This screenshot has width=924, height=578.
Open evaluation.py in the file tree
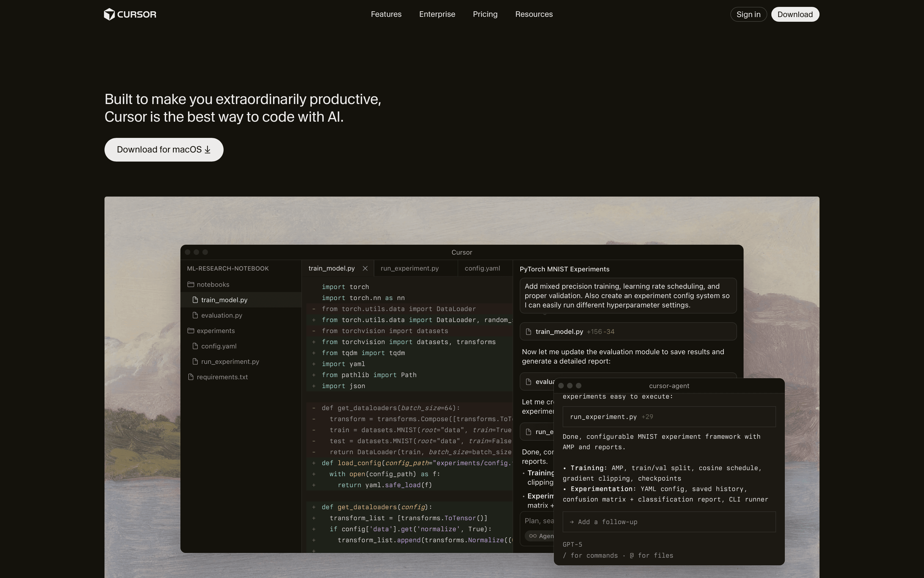(241, 315)
